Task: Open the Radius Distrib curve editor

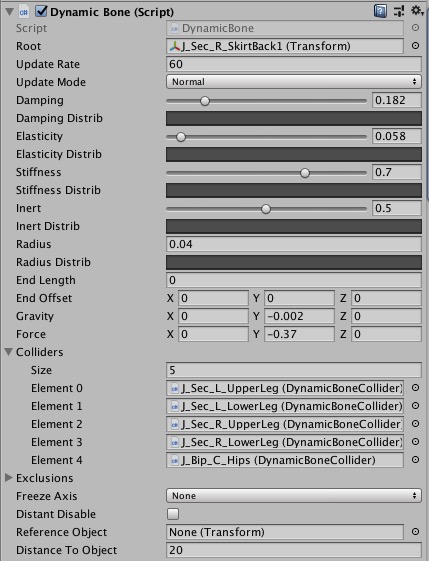Action: (294, 262)
